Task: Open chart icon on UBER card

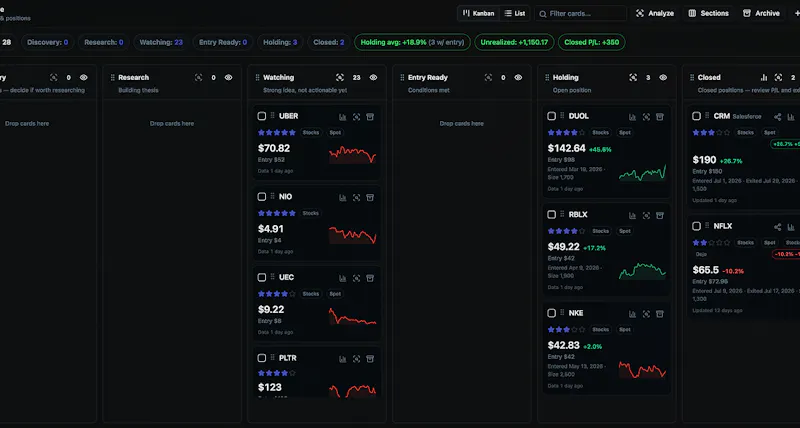Action: [x=342, y=117]
